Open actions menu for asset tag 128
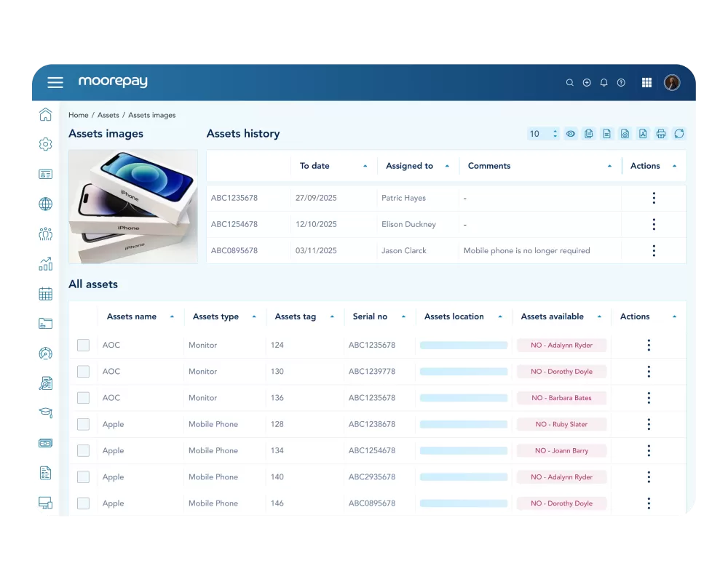The width and height of the screenshot is (728, 582). (x=649, y=424)
